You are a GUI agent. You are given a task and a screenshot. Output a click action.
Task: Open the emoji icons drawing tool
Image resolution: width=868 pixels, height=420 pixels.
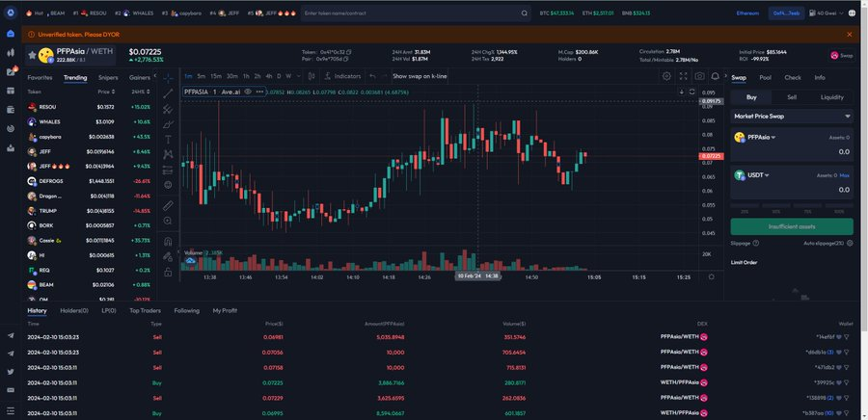pyautogui.click(x=168, y=185)
